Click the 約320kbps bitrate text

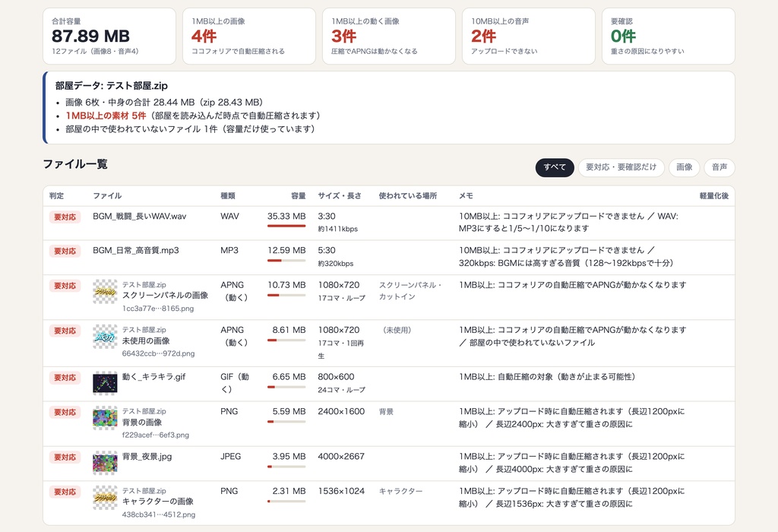click(335, 264)
